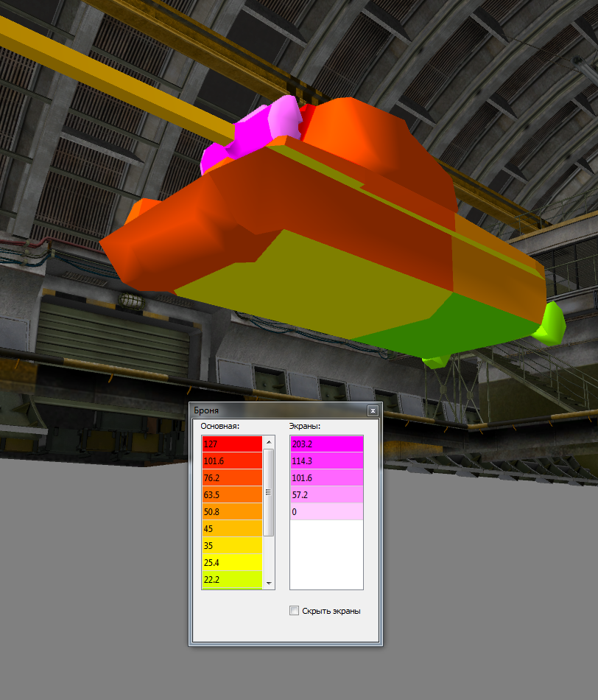The width and height of the screenshot is (598, 700).
Task: Select the 35 armor thickness row
Action: (x=232, y=545)
